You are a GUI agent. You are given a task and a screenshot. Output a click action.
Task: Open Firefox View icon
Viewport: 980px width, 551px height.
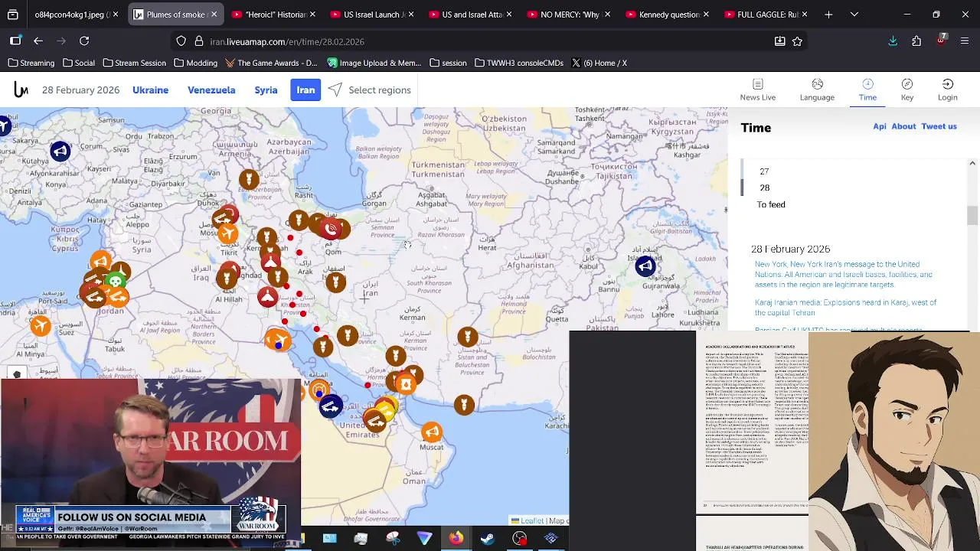pyautogui.click(x=13, y=15)
